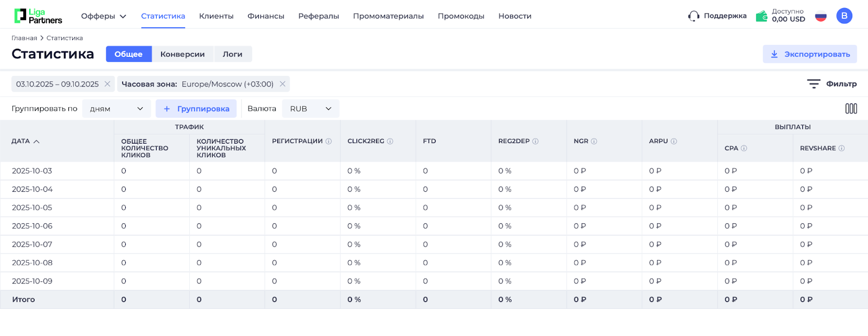This screenshot has height=336, width=868.
Task: Remove the date range filter chip
Action: (x=107, y=84)
